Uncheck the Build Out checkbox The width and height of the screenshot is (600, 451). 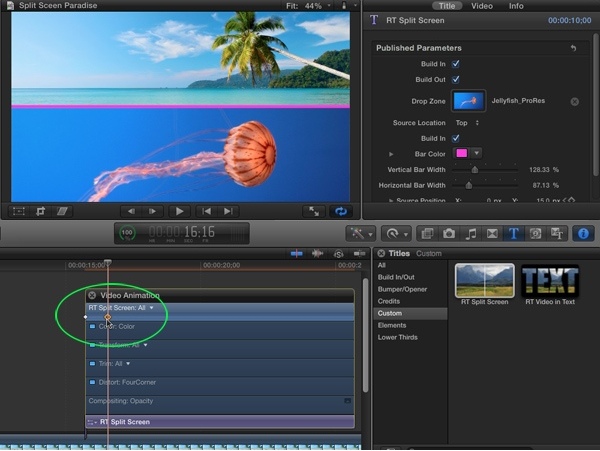coord(456,79)
